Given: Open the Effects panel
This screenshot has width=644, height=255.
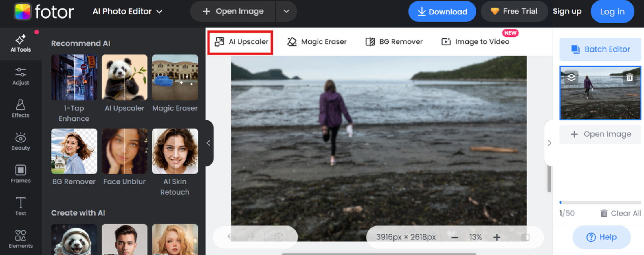Looking at the screenshot, I should (21, 109).
